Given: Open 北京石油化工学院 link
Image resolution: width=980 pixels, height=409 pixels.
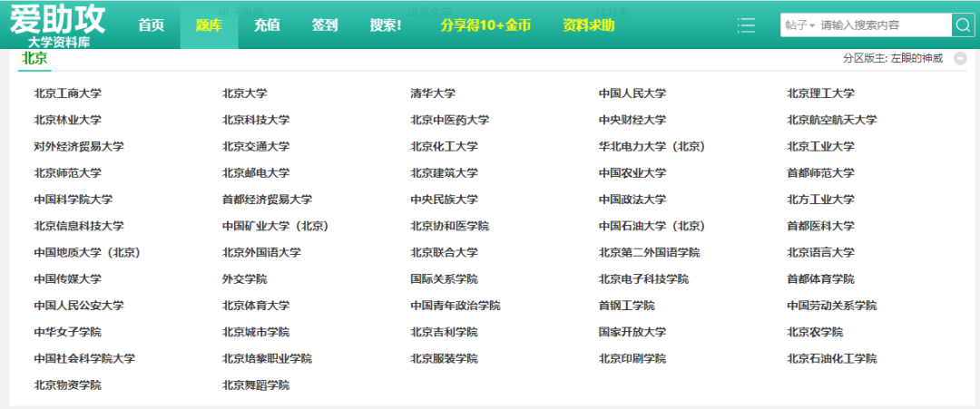Looking at the screenshot, I should [832, 359].
